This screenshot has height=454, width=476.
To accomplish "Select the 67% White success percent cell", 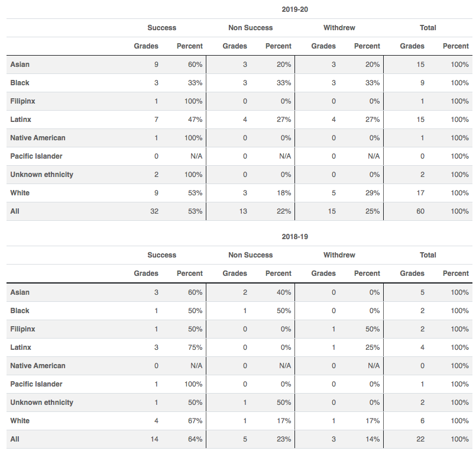I will click(x=195, y=421).
